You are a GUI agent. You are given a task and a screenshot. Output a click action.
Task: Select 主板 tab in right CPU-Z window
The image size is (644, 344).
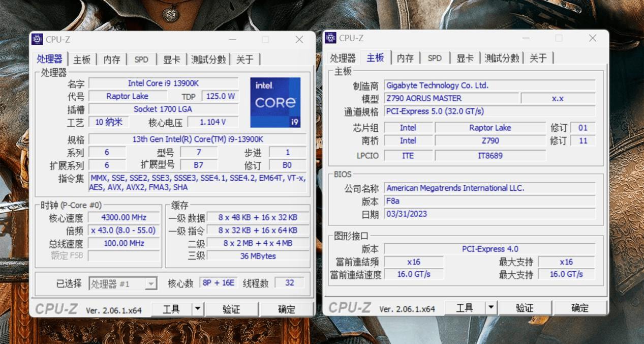click(x=375, y=57)
